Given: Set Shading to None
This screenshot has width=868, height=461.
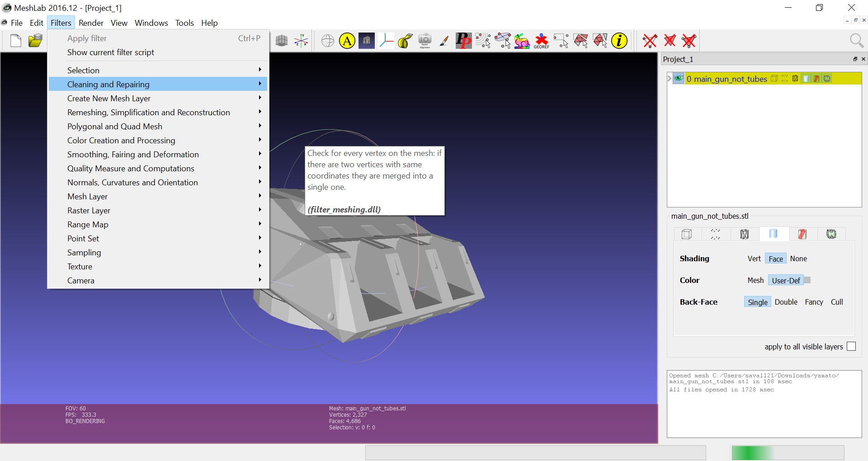Looking at the screenshot, I should (798, 259).
